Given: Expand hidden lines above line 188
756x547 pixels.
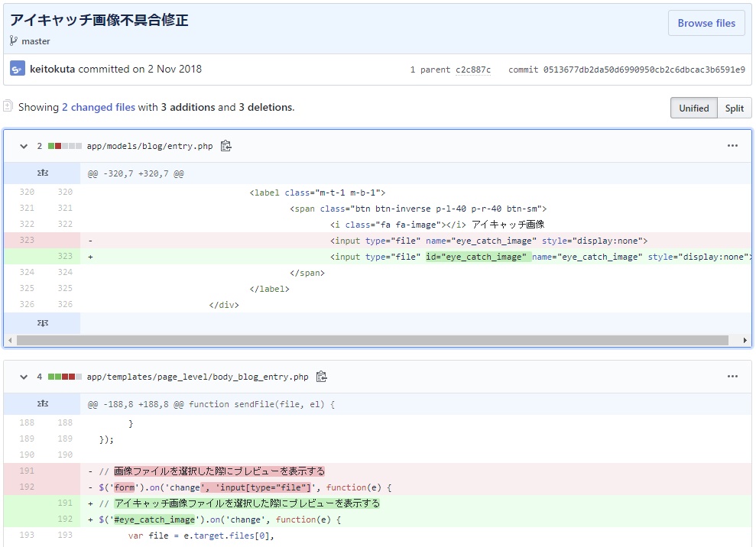Looking at the screenshot, I should 43,404.
